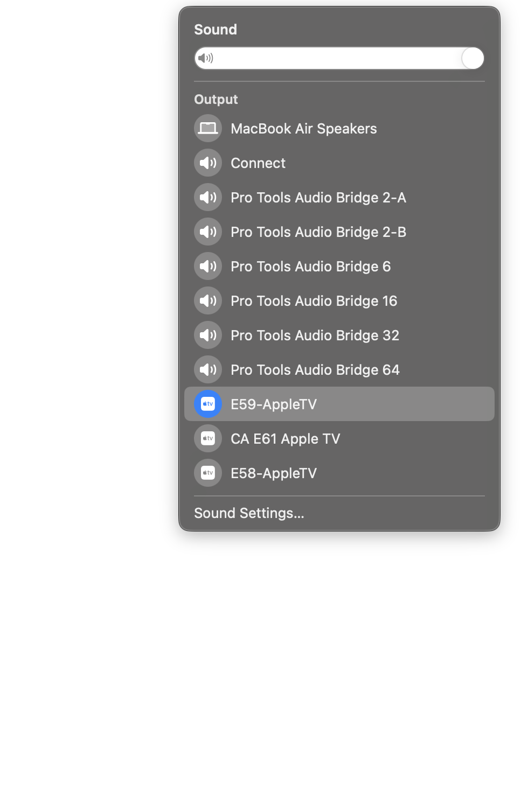The width and height of the screenshot is (528, 812).
Task: Click the Pro Tools Audio Bridge 64 speaker icon
Action: pyautogui.click(x=208, y=369)
